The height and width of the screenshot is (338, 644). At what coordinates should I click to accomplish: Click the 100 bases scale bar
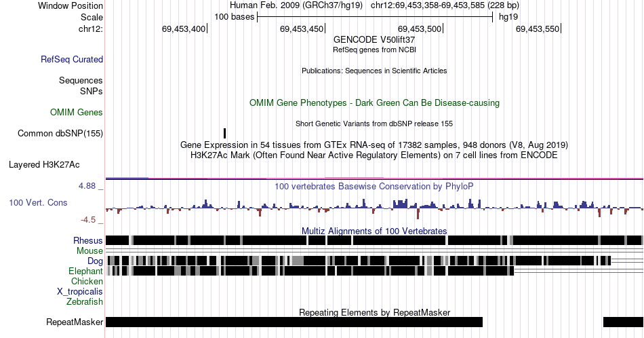tap(375, 17)
